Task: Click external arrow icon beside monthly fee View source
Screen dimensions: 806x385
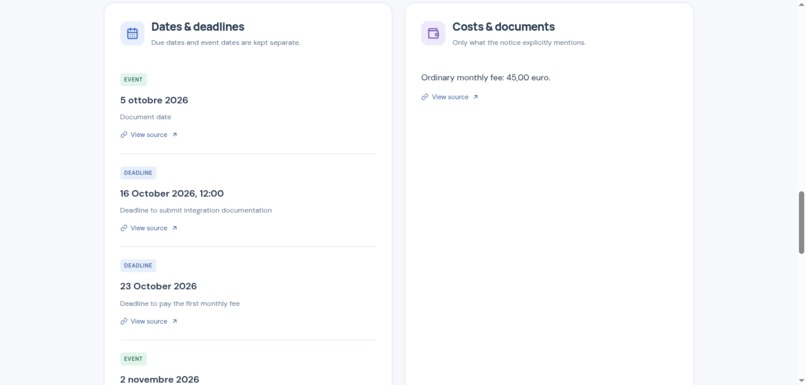Action: coord(475,97)
